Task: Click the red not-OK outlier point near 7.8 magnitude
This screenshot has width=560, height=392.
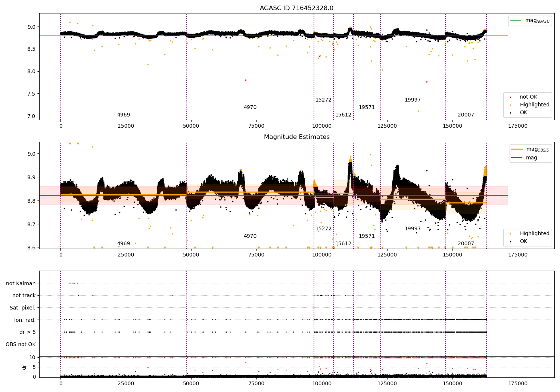Action: pos(246,80)
